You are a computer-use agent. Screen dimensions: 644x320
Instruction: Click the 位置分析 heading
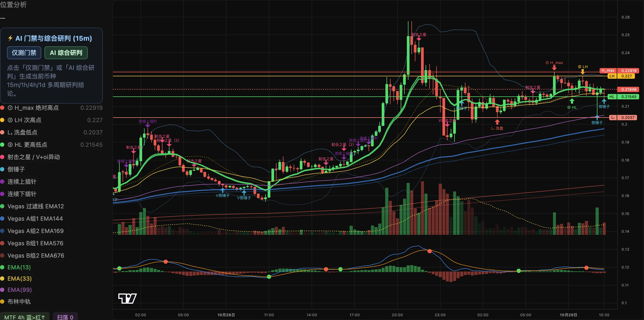click(13, 5)
